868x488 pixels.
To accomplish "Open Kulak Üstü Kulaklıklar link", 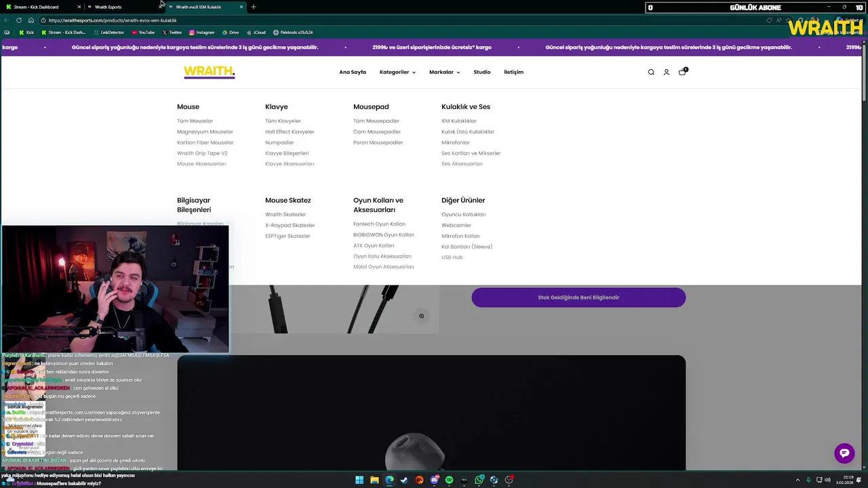I will tap(468, 131).
